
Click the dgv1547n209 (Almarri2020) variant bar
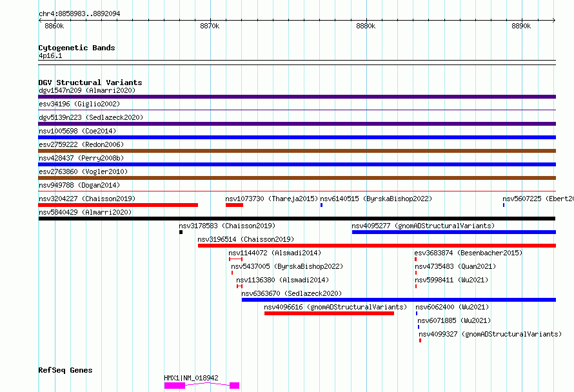(297, 97)
